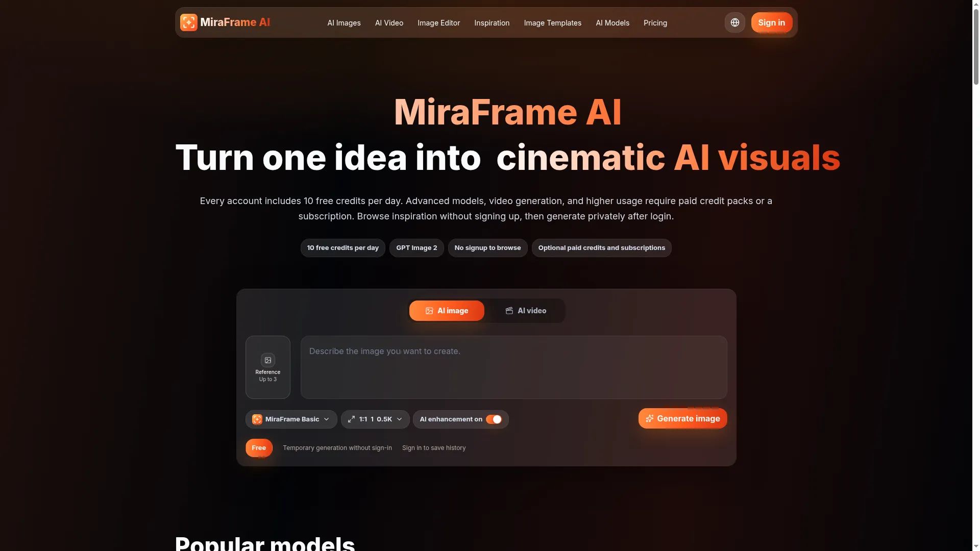Open the AI Models menu

tap(612, 23)
